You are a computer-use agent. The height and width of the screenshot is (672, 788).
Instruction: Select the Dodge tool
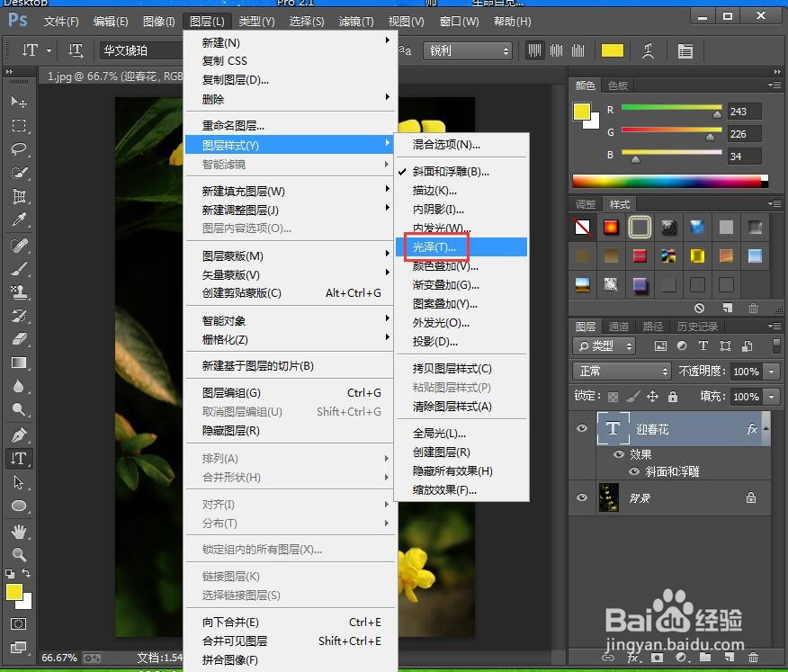[19, 409]
